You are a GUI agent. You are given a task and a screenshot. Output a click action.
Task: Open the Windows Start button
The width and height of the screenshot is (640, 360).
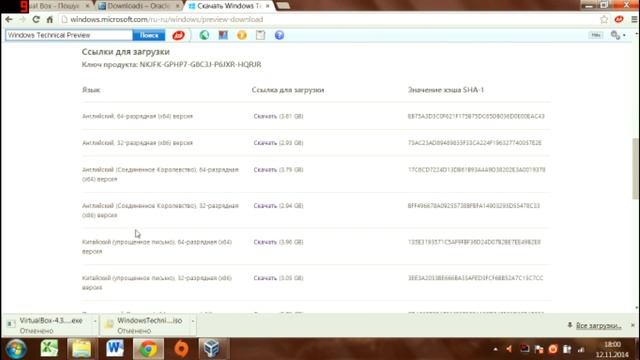[x=16, y=349]
